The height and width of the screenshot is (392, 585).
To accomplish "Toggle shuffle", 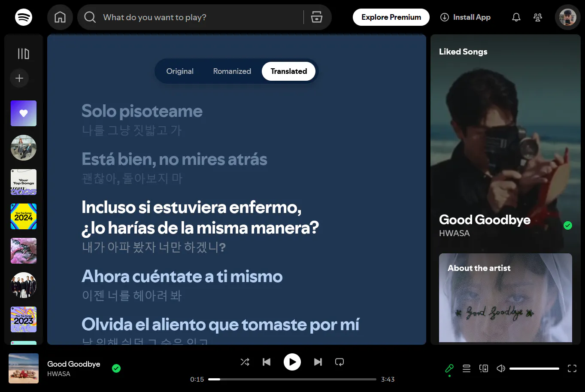I will (x=245, y=362).
